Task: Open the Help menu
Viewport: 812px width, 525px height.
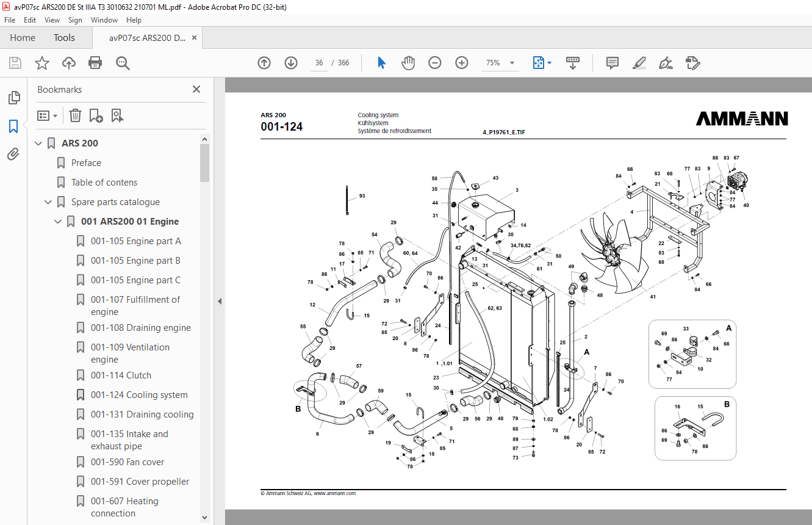Action: tap(134, 20)
